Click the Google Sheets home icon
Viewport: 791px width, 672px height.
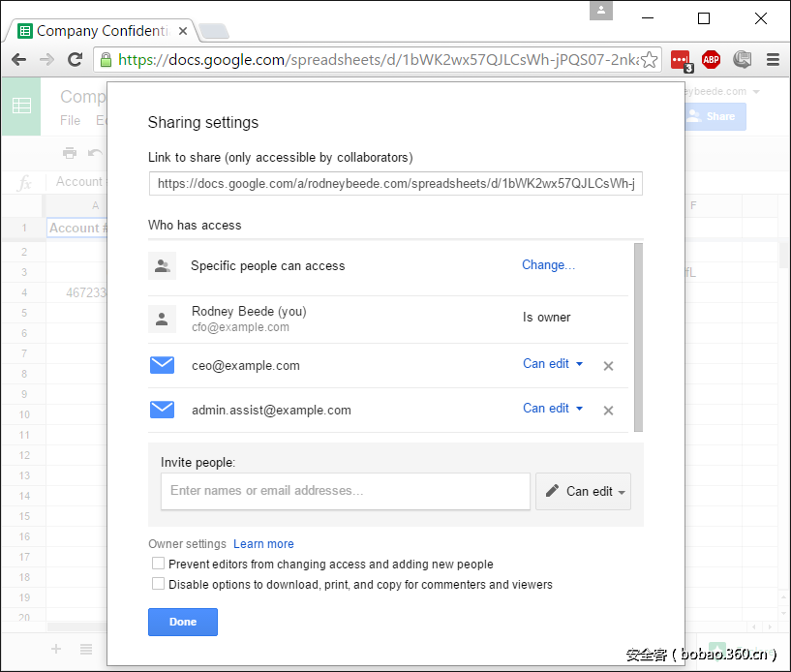(x=20, y=106)
